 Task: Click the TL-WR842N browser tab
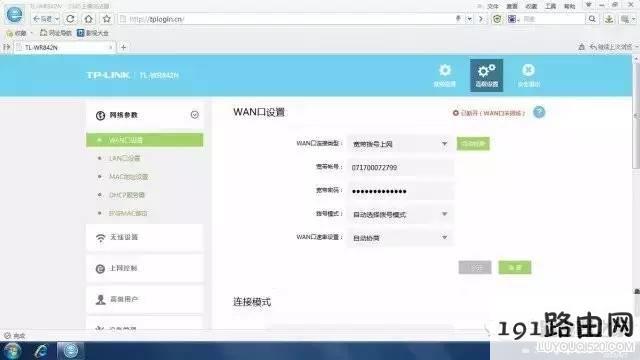point(64,48)
